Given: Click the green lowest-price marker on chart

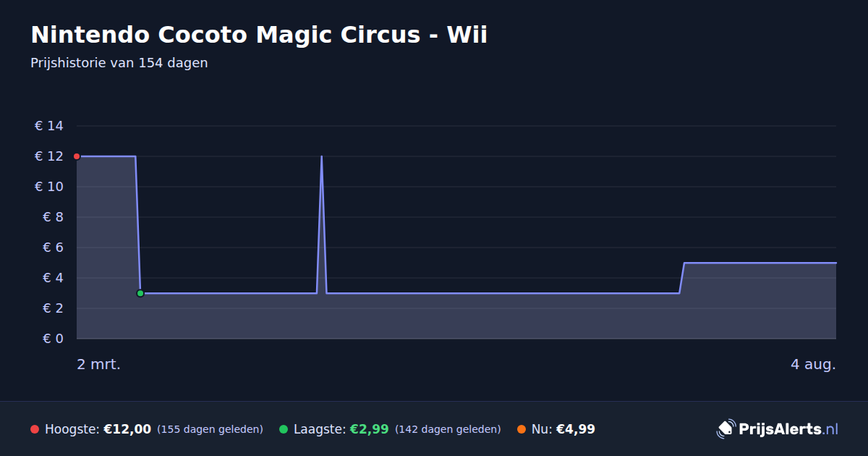Looking at the screenshot, I should pos(140,293).
